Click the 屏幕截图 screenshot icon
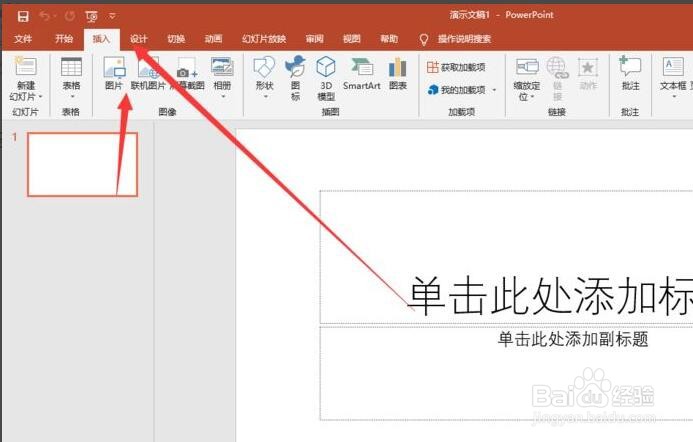Image resolution: width=693 pixels, height=442 pixels. pos(187,68)
